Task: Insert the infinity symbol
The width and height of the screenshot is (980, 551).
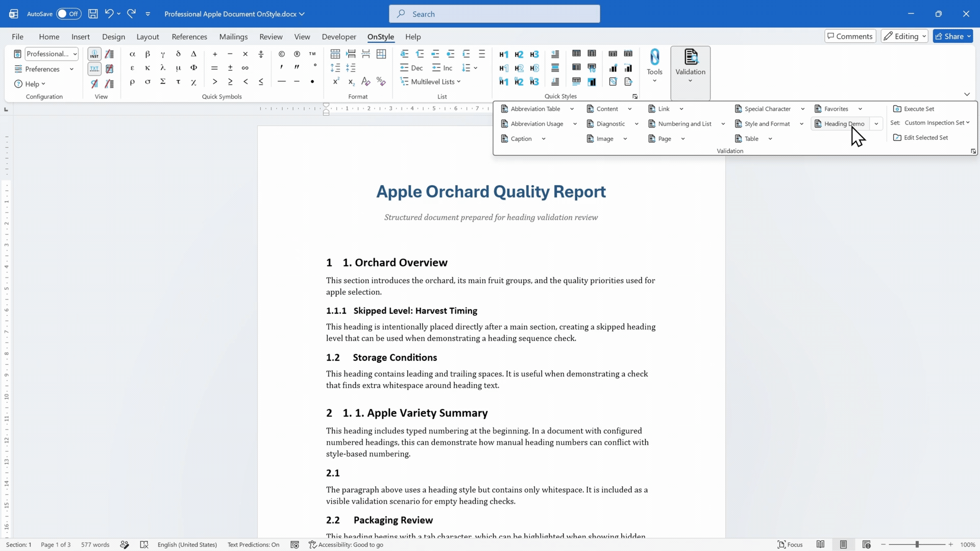Action: tap(245, 67)
